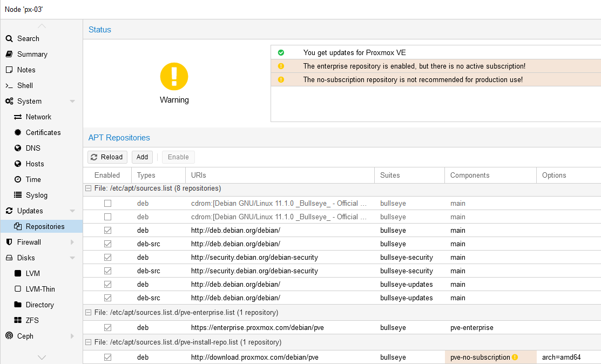The image size is (601, 364).
Task: Open the Firewall shield icon
Action: (9, 242)
